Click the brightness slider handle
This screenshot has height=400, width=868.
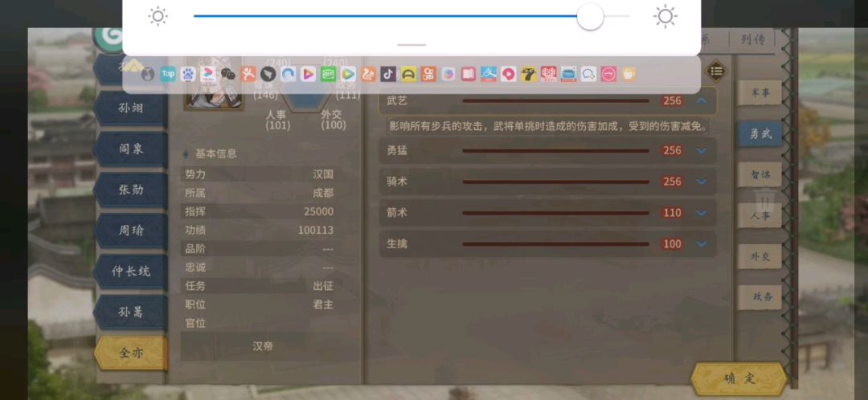pos(590,17)
